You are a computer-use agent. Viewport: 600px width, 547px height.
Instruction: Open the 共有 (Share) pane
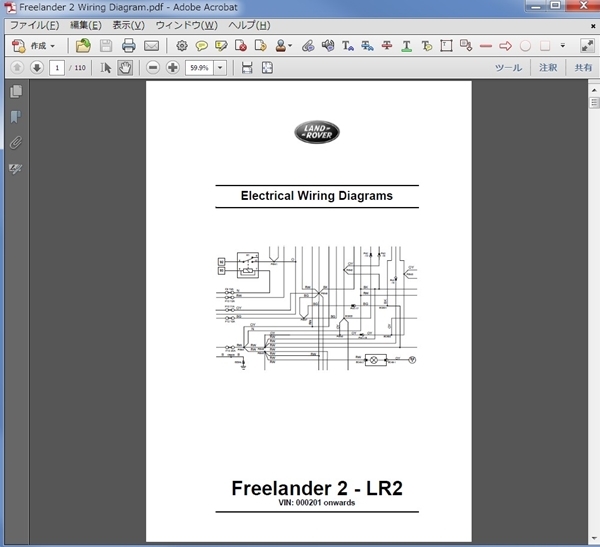(x=583, y=68)
